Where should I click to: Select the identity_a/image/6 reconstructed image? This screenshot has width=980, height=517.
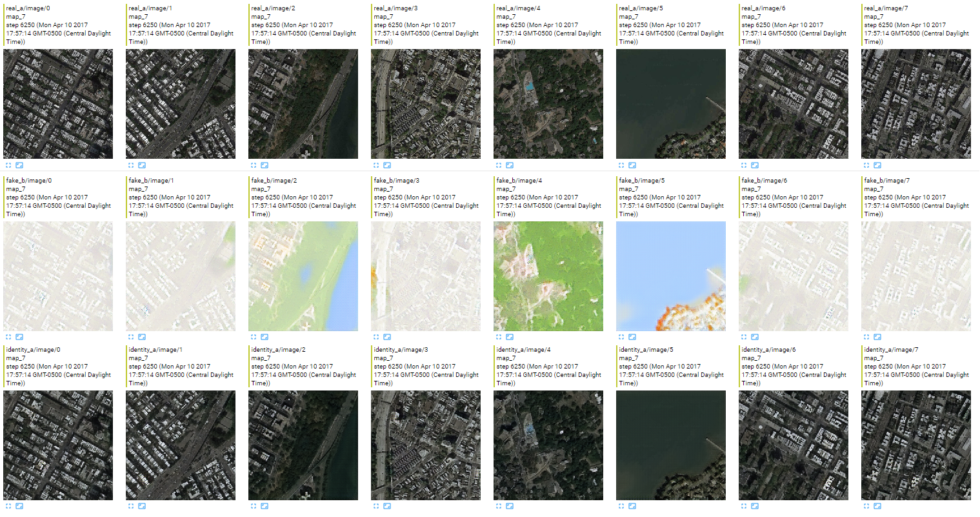point(794,445)
